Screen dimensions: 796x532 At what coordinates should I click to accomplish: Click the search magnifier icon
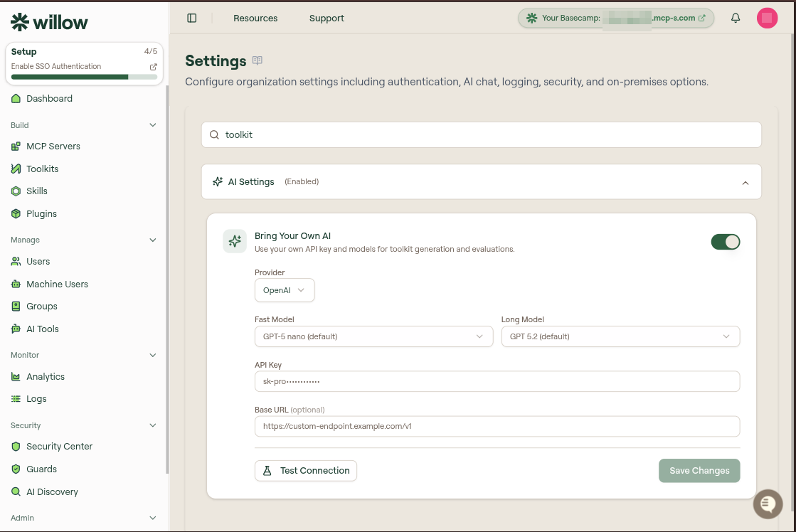pos(214,134)
